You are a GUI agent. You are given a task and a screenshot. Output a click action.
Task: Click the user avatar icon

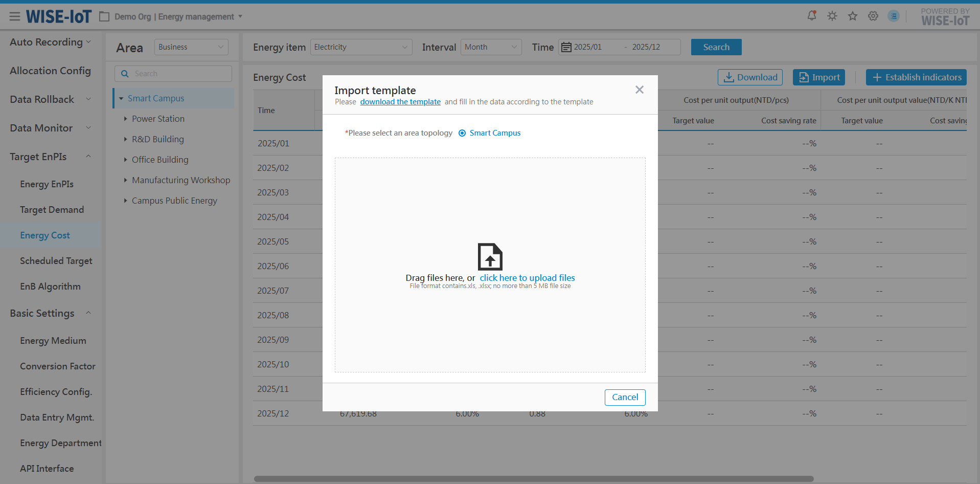[894, 16]
